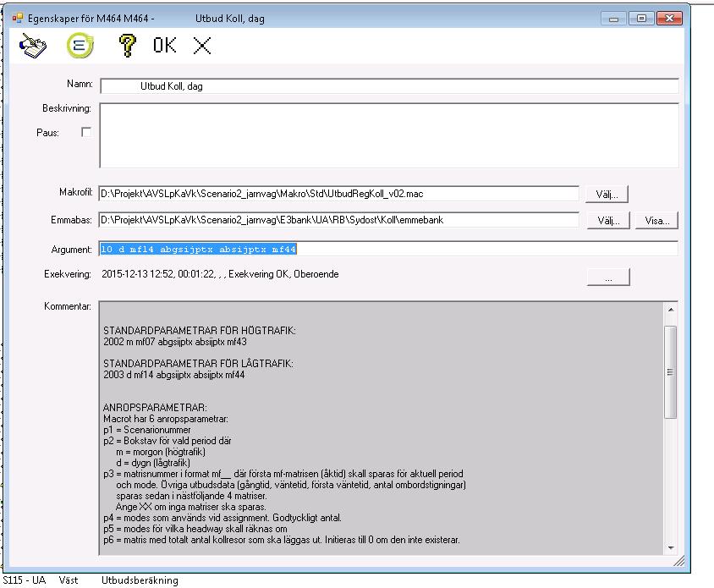Open help with the question mark icon
Screen dimensions: 714x588
(x=127, y=46)
